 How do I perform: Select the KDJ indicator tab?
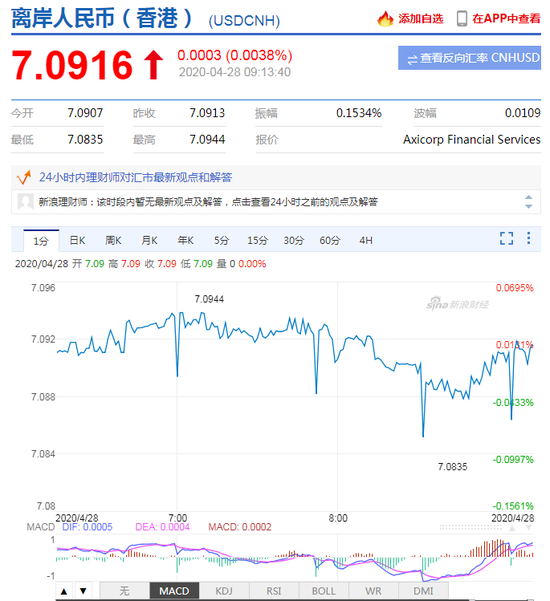[x=224, y=591]
